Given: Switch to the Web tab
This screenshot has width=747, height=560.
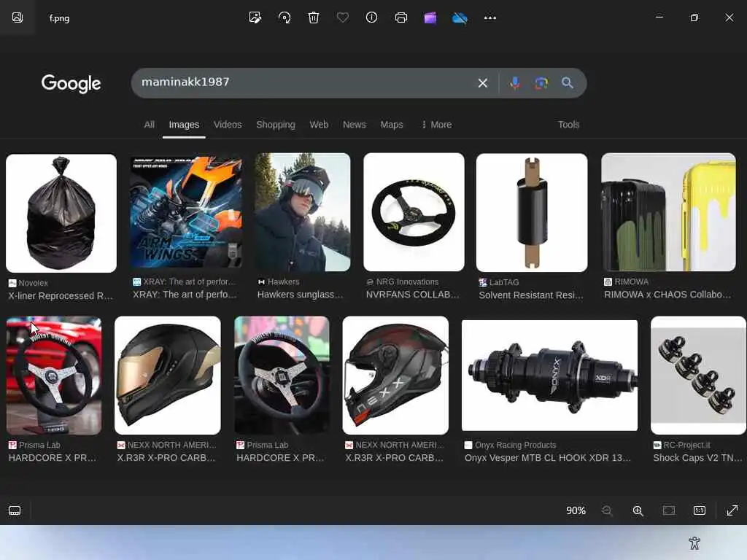Looking at the screenshot, I should click(x=319, y=125).
